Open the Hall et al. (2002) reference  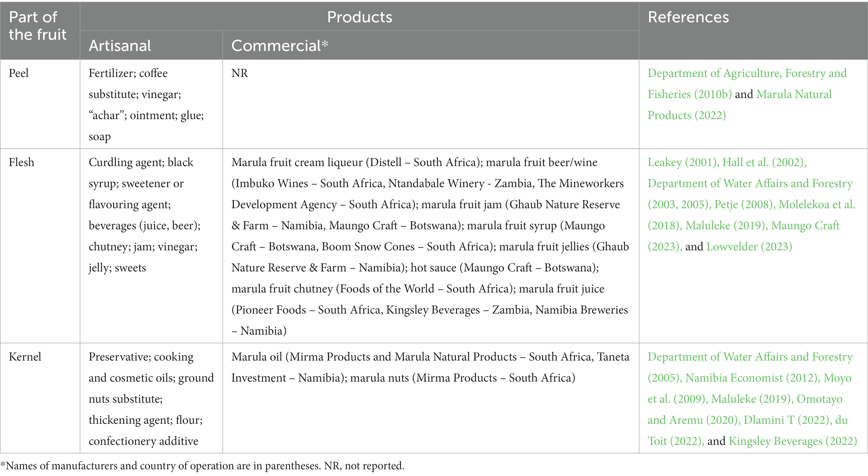click(x=764, y=163)
